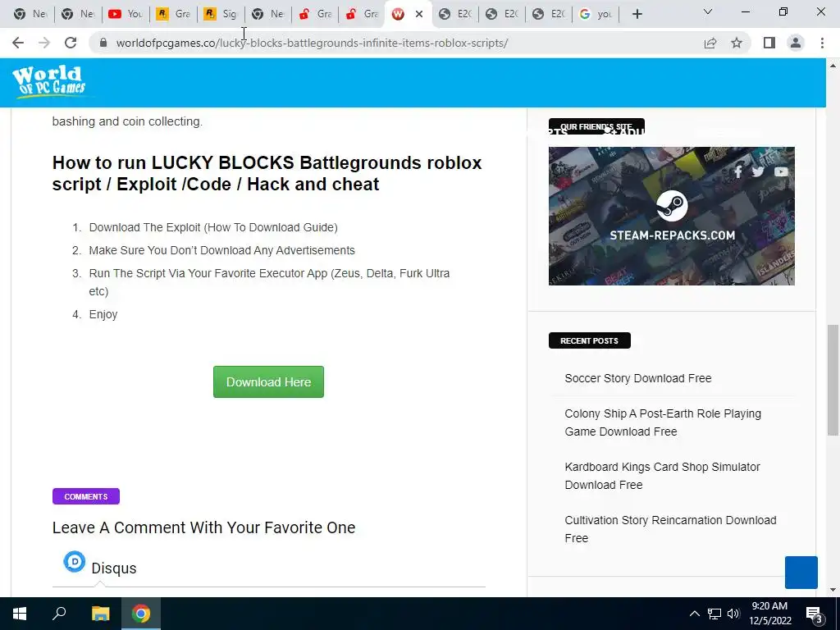
Task: Click the Disqus logo icon
Action: coord(75,562)
